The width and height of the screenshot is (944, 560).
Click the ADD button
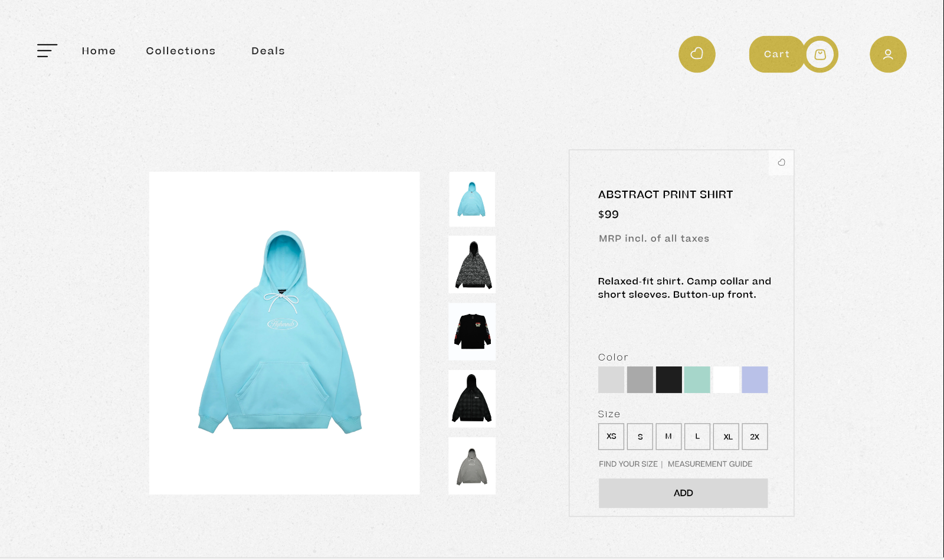[x=683, y=493]
